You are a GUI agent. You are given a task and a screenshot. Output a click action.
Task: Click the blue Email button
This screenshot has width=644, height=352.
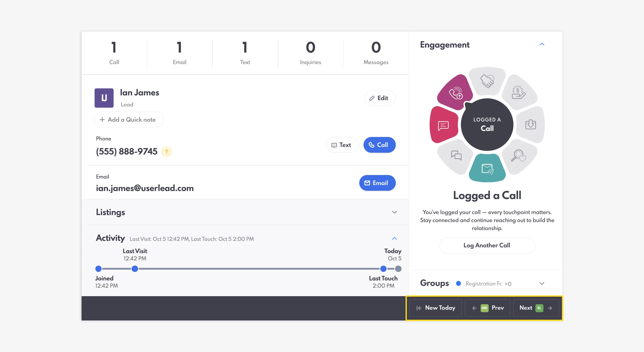tap(377, 183)
